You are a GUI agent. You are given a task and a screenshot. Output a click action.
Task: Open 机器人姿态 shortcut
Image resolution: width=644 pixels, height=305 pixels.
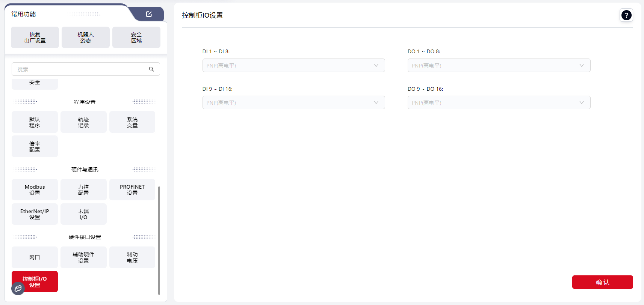[86, 38]
